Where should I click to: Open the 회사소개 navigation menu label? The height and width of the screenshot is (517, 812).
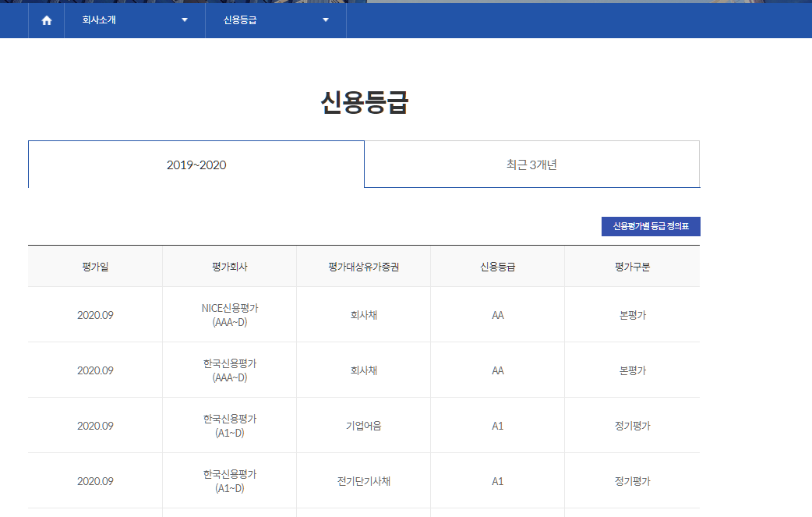(x=99, y=20)
